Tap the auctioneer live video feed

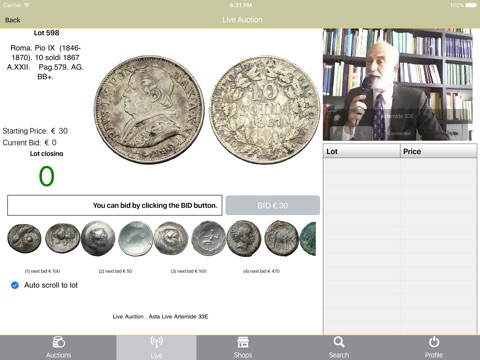point(398,85)
